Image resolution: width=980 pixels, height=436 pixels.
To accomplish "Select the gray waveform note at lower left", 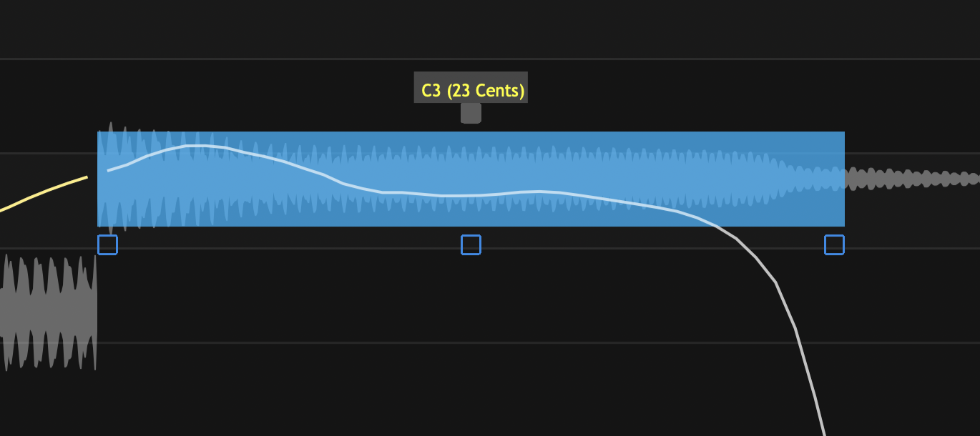I will point(47,312).
